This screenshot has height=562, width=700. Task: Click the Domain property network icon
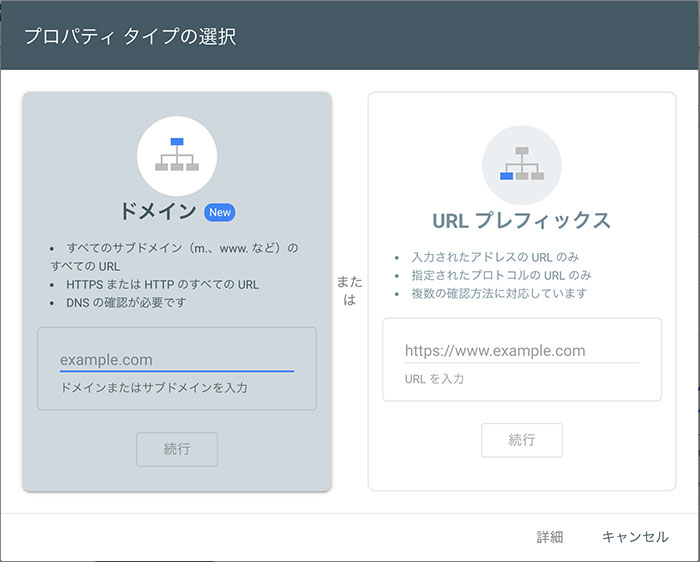click(x=177, y=156)
